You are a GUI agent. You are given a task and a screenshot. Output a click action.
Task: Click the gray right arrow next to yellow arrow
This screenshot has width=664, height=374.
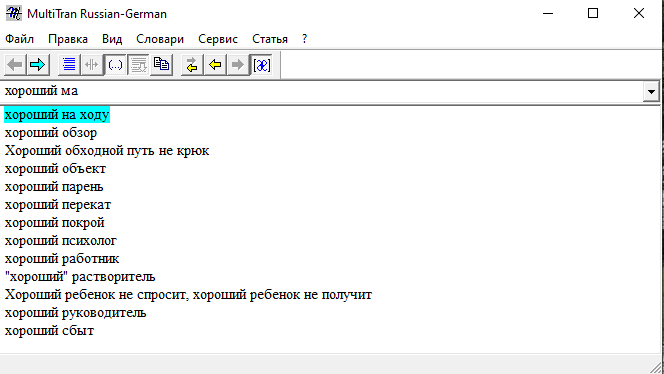(238, 65)
